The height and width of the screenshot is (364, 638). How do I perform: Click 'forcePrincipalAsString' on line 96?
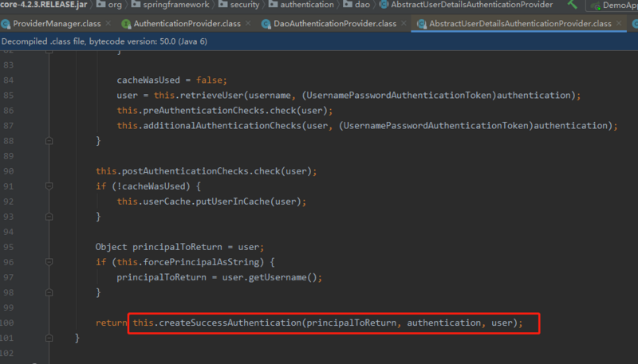201,262
